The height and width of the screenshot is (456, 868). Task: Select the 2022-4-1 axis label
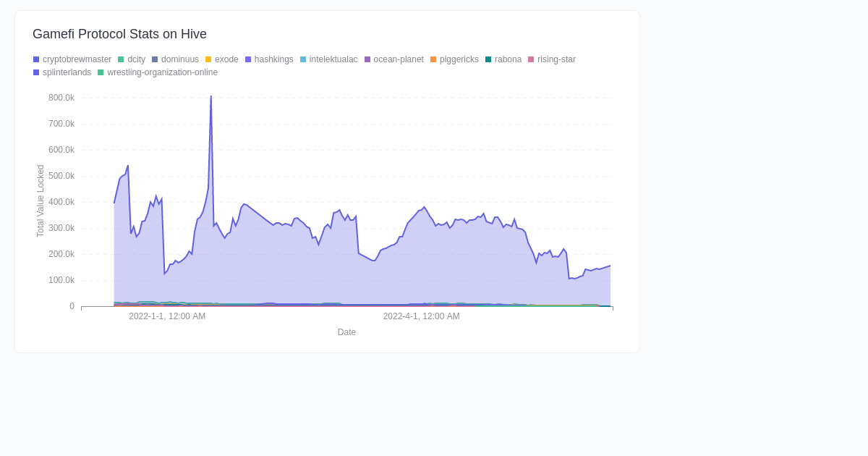coord(422,316)
